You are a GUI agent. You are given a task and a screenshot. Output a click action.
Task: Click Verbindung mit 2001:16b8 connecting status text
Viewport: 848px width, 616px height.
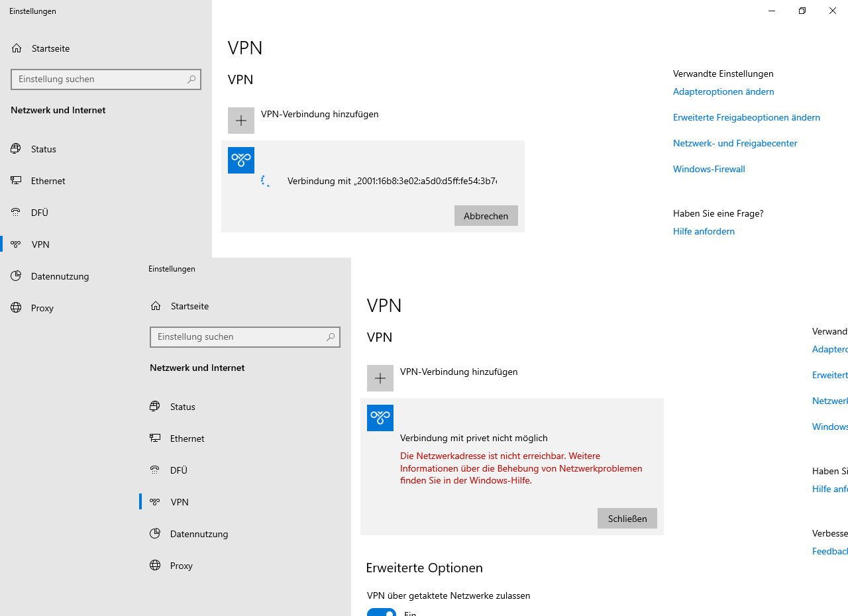click(392, 181)
